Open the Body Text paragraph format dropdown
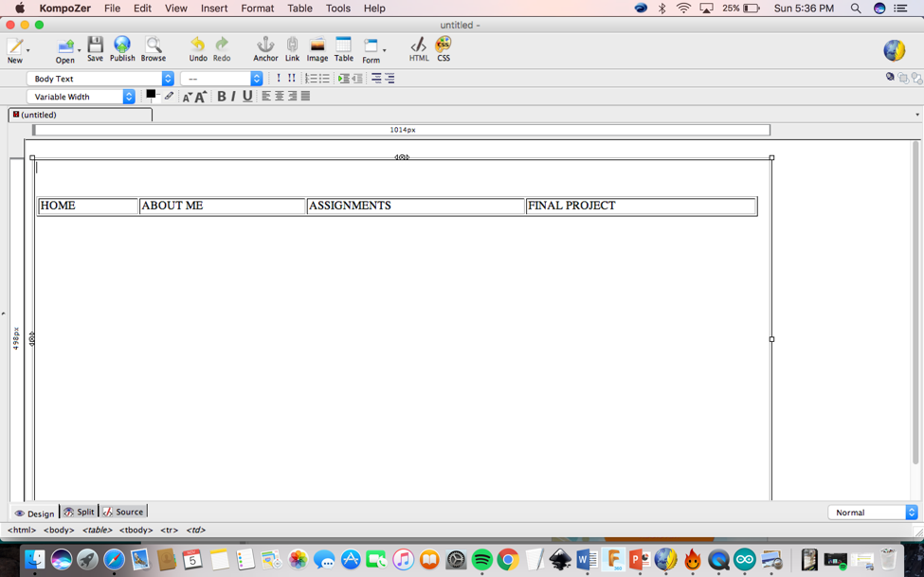Image resolution: width=924 pixels, height=577 pixels. (x=100, y=79)
